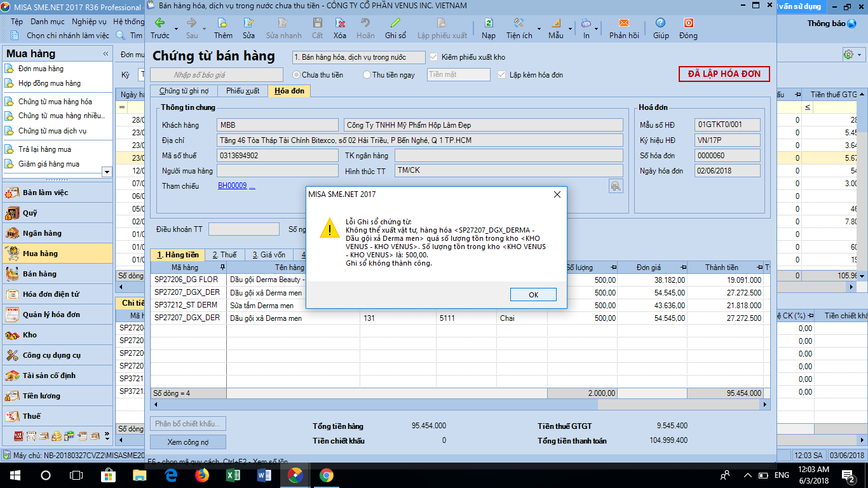Expand the dropdown arrow next to Mẫu
This screenshot has width=868, height=488.
coord(570,29)
